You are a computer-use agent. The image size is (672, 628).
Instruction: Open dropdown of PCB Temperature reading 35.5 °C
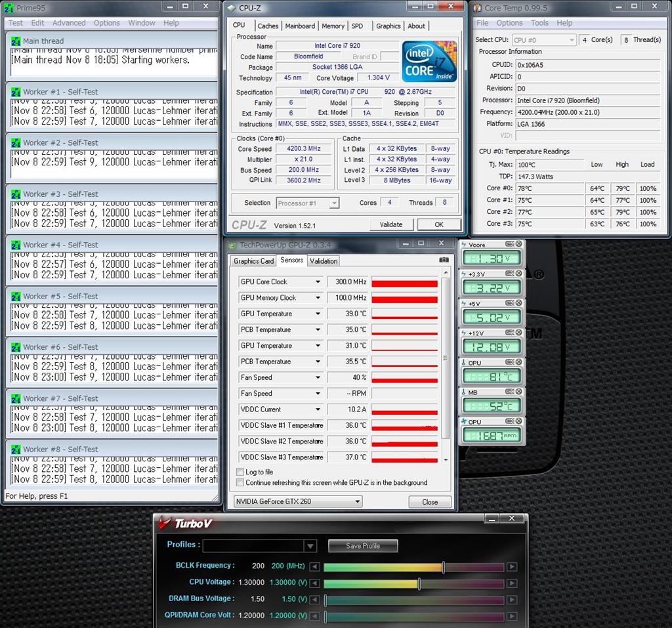click(318, 362)
